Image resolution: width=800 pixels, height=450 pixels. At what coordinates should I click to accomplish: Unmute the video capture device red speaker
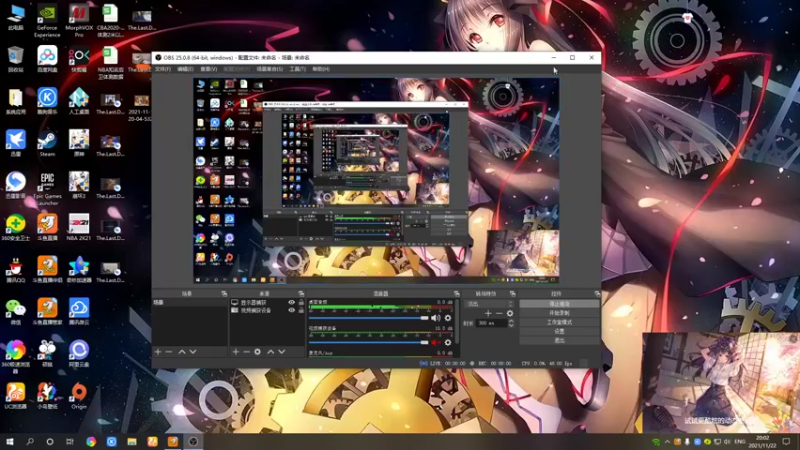(x=435, y=342)
